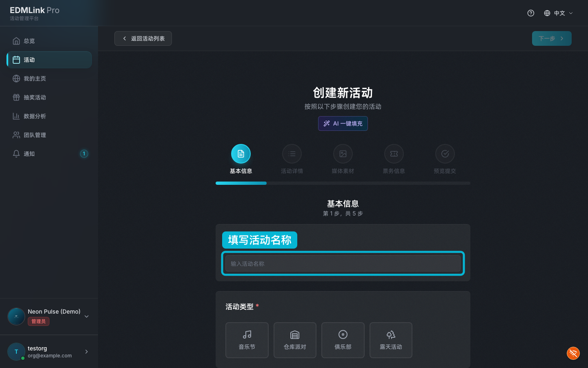This screenshot has height=368, width=588.
Task: Click the notification count badge
Action: tap(84, 154)
